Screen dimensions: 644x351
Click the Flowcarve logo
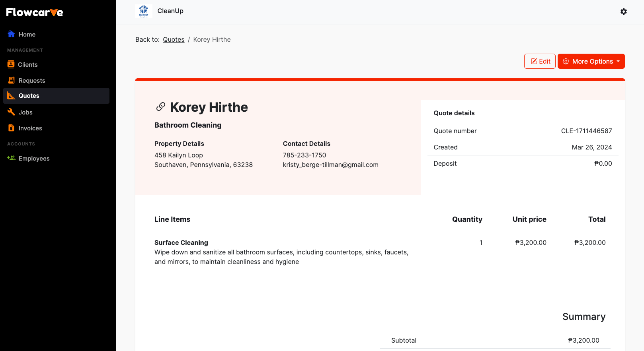point(35,12)
